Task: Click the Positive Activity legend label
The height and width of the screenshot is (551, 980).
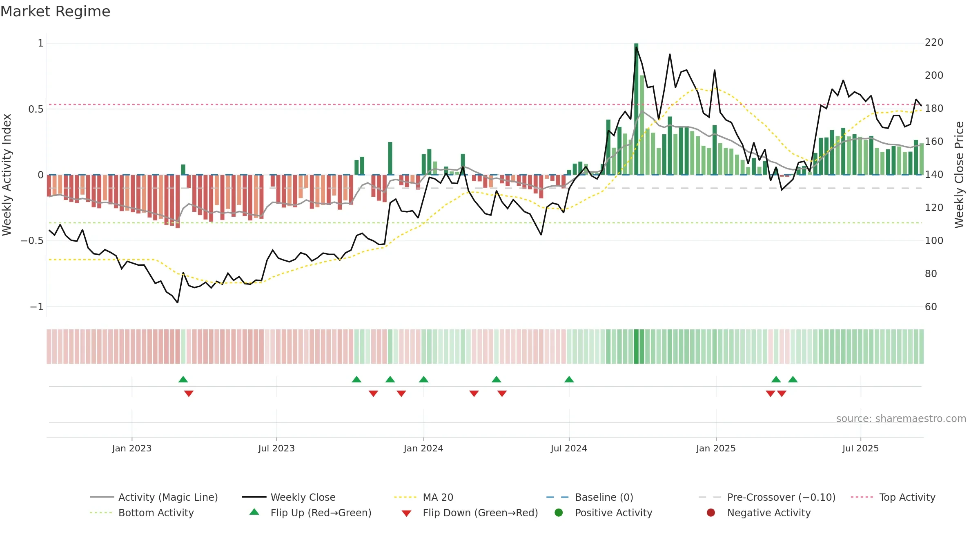Action: [613, 513]
